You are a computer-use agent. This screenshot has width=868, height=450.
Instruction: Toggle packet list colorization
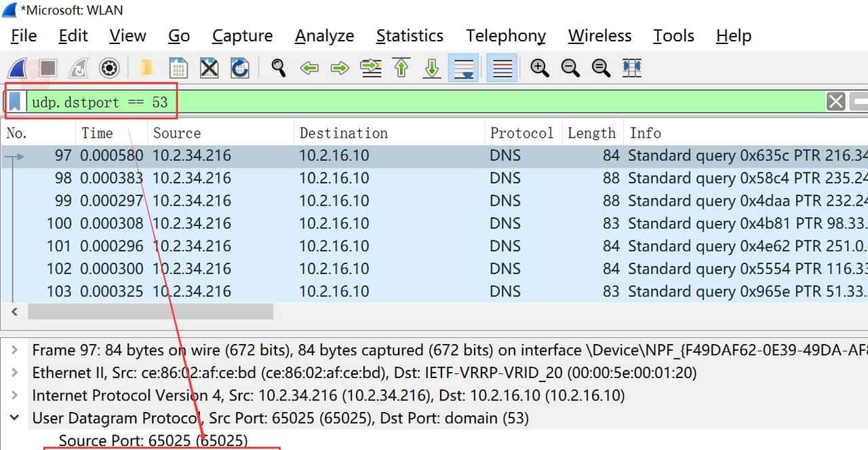tap(502, 68)
